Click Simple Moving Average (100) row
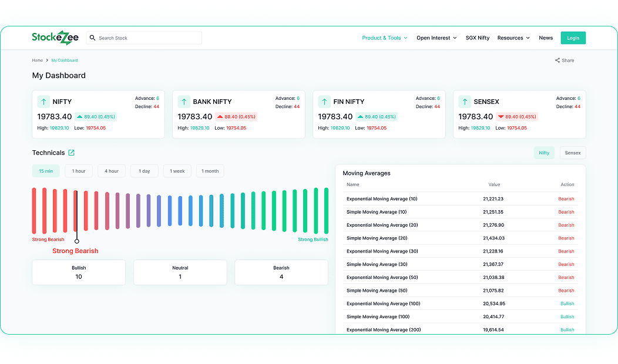 click(461, 316)
